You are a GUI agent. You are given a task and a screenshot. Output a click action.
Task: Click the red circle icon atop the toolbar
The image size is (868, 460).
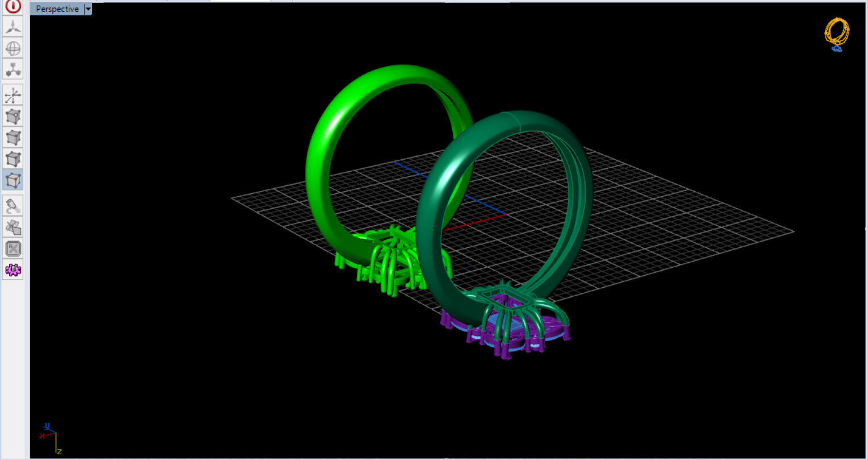(x=13, y=6)
